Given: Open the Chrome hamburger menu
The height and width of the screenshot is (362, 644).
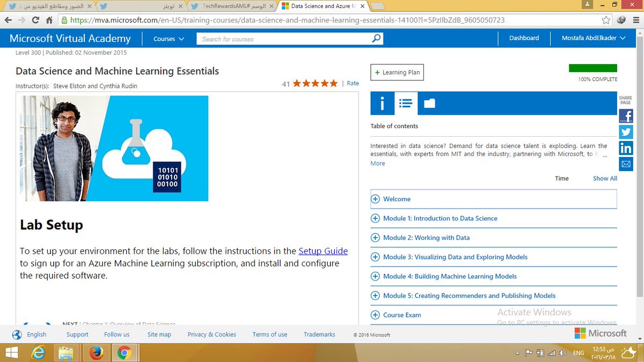Looking at the screenshot, I should (x=635, y=20).
